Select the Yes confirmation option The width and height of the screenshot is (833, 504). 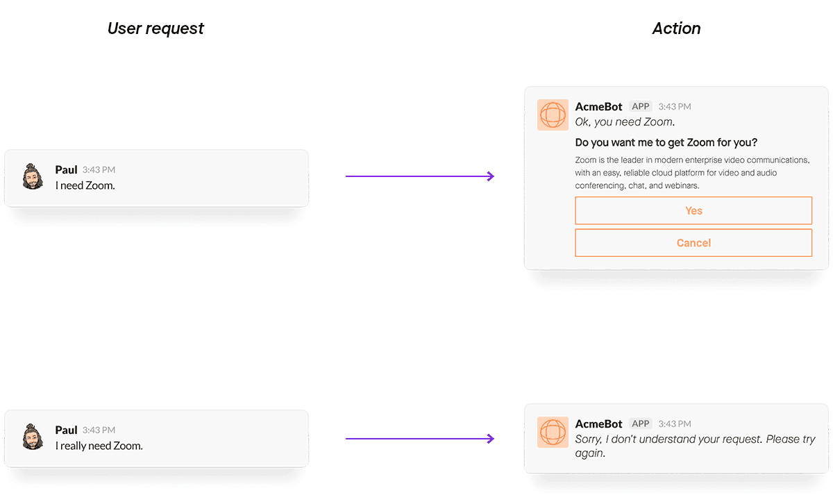point(693,210)
